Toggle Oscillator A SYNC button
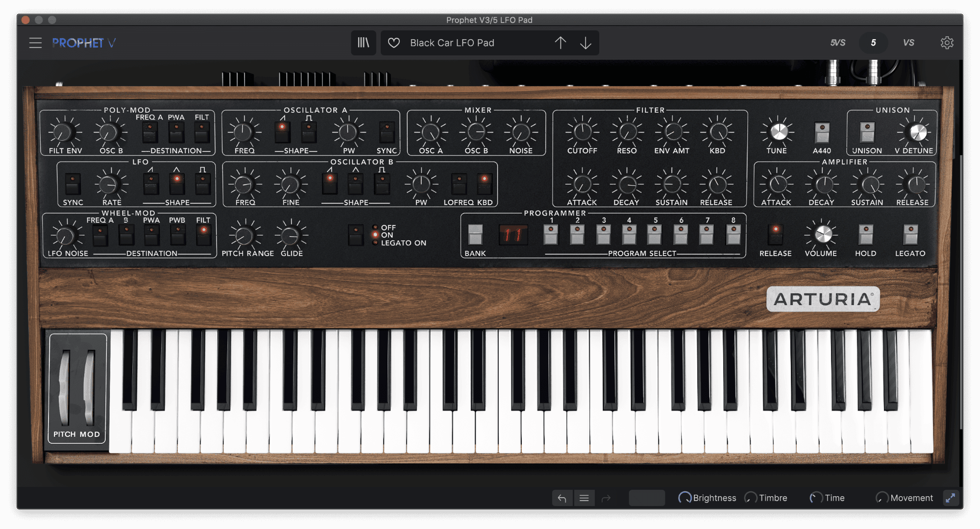Screen dimensions: 980x529 pos(387,132)
